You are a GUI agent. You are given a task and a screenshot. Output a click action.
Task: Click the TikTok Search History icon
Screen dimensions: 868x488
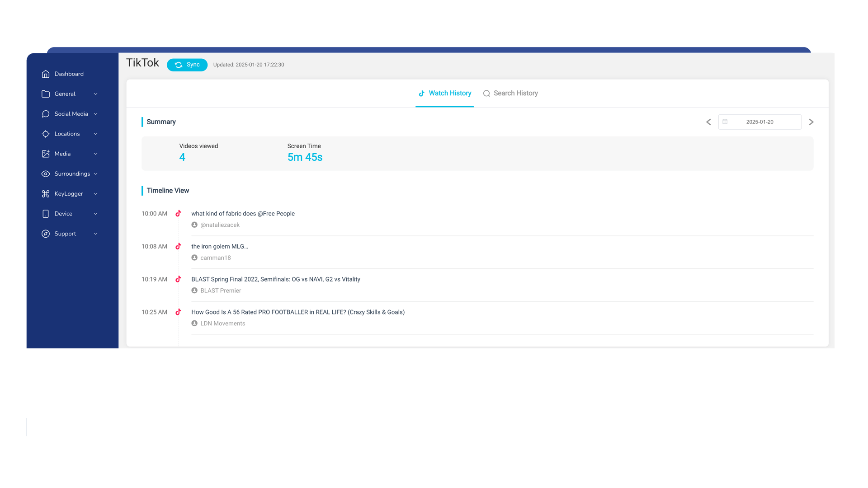click(487, 93)
